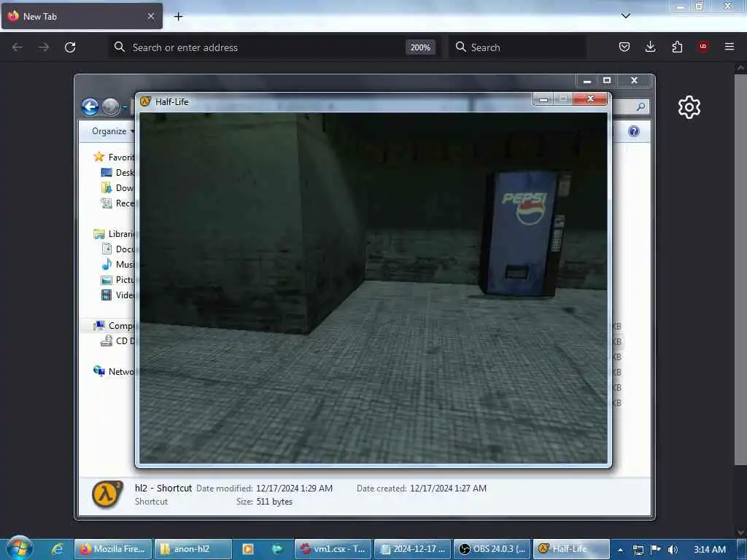Viewport: 747px width, 560px height.
Task: Close the New Tab tab
Action: pos(151,16)
